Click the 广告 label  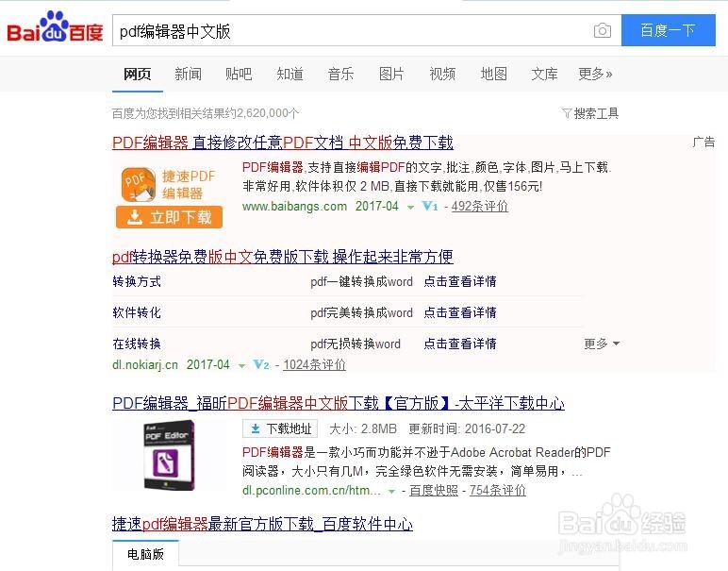coord(703,142)
